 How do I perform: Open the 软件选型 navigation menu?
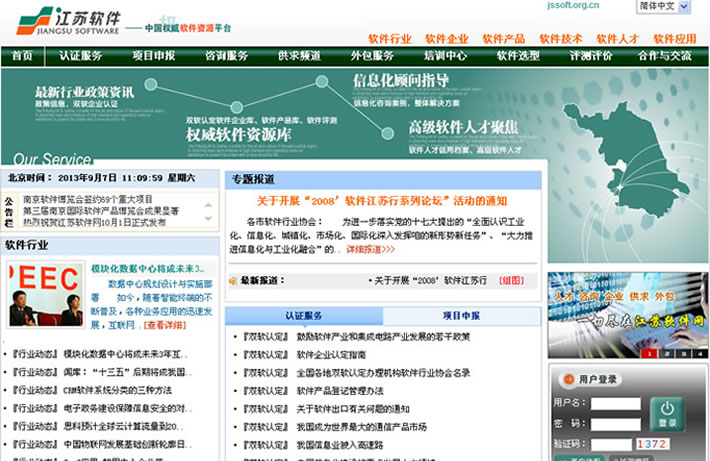coord(518,56)
